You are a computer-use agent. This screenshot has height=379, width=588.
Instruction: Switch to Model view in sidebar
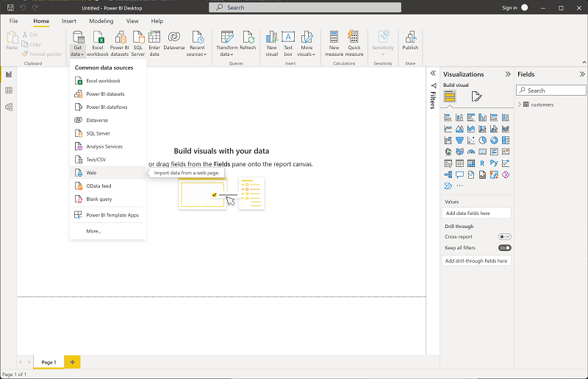click(9, 107)
